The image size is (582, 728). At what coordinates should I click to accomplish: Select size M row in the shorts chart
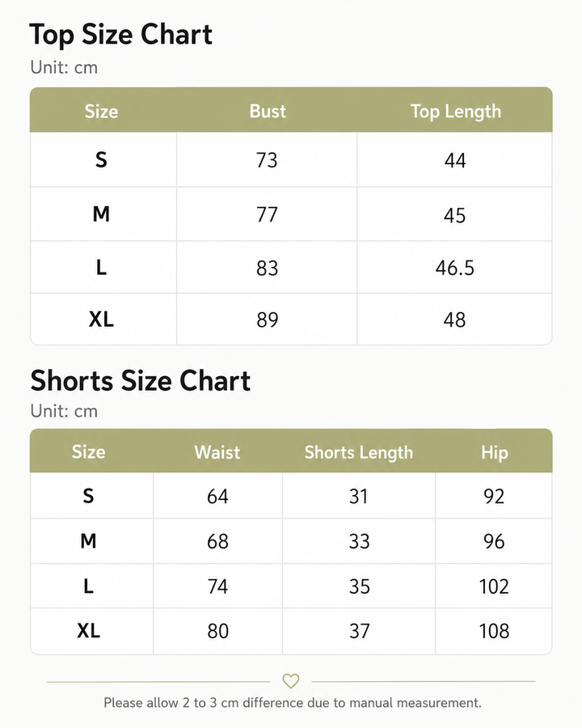point(291,541)
